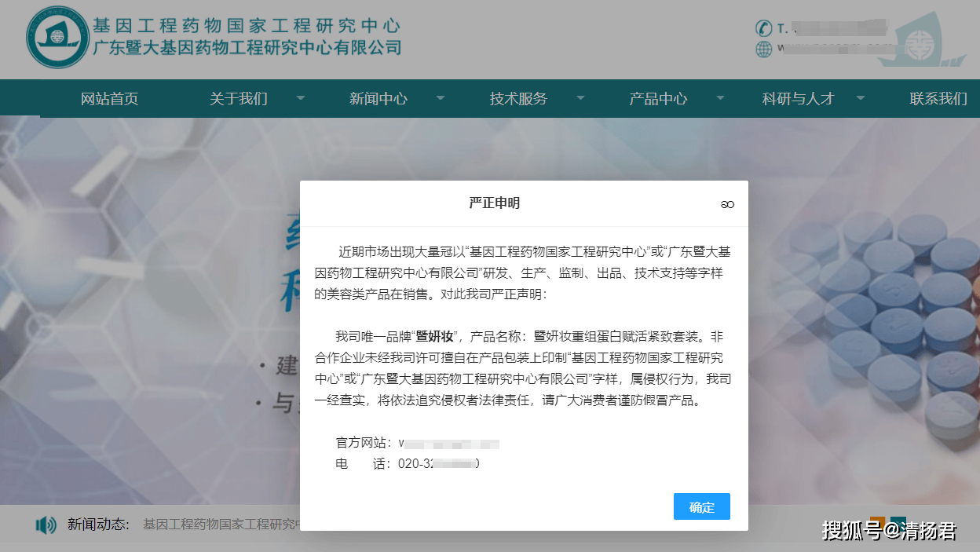Click the 新闻动态 label
The height and width of the screenshot is (552, 980).
pos(98,525)
